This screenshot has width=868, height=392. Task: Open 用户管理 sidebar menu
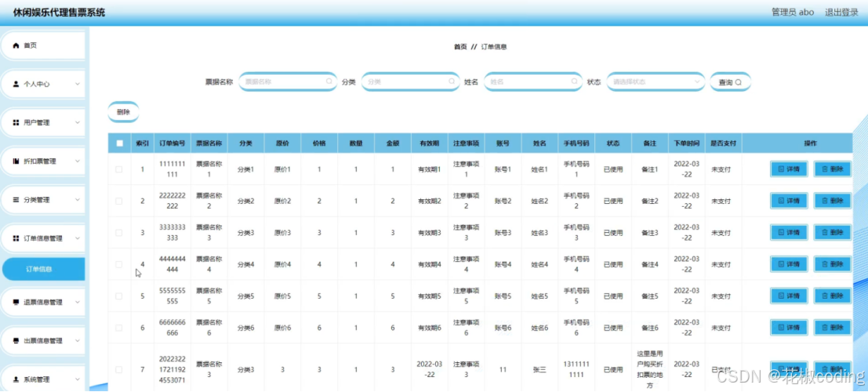tap(44, 122)
